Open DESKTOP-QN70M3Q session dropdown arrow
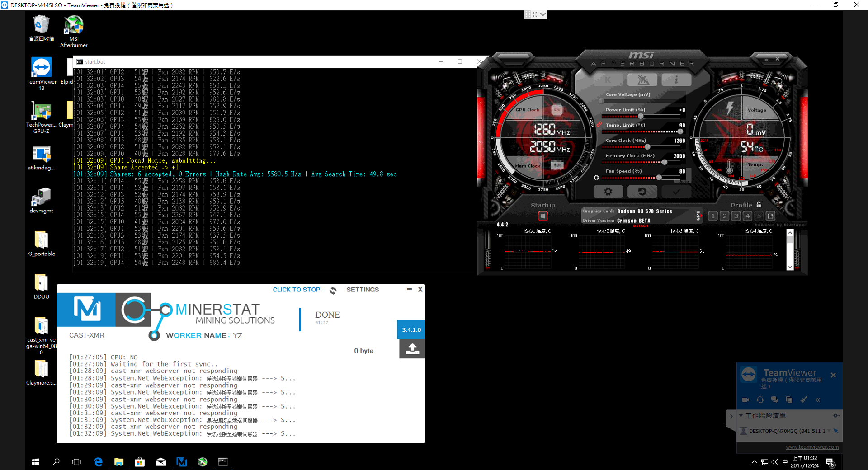This screenshot has height=470, width=868. 829,431
